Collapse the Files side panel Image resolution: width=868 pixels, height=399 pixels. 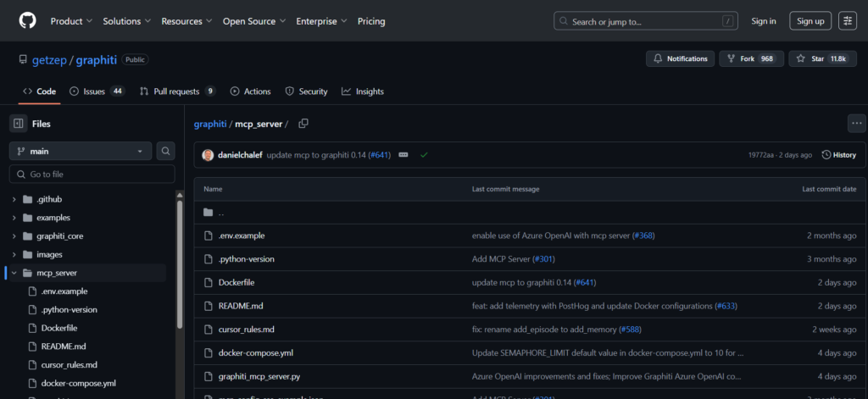[19, 124]
